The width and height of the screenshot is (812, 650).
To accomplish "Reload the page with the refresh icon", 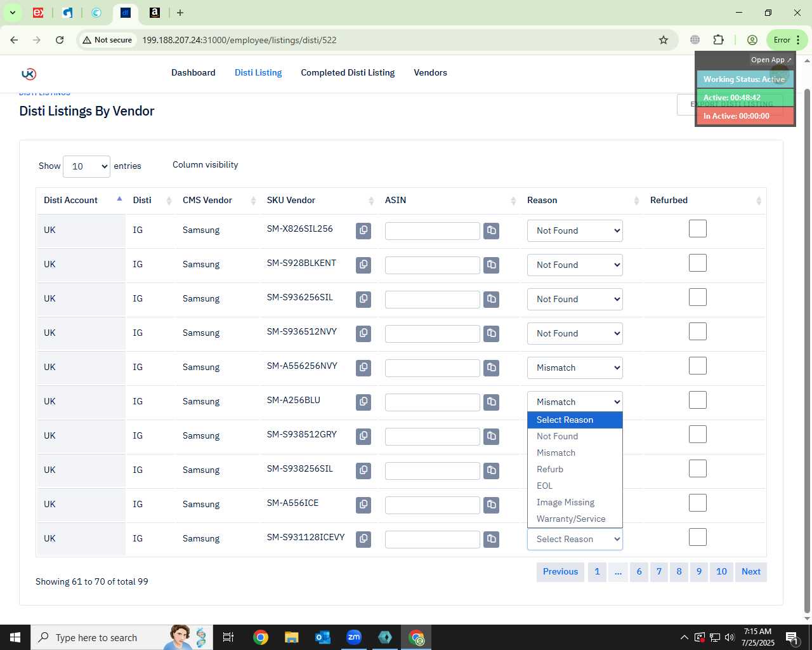I will 60,40.
